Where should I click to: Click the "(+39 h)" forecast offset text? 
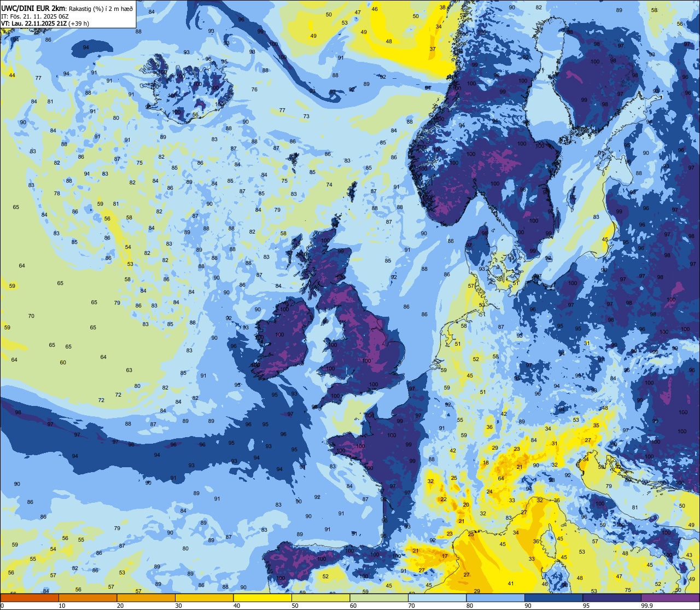click(79, 23)
